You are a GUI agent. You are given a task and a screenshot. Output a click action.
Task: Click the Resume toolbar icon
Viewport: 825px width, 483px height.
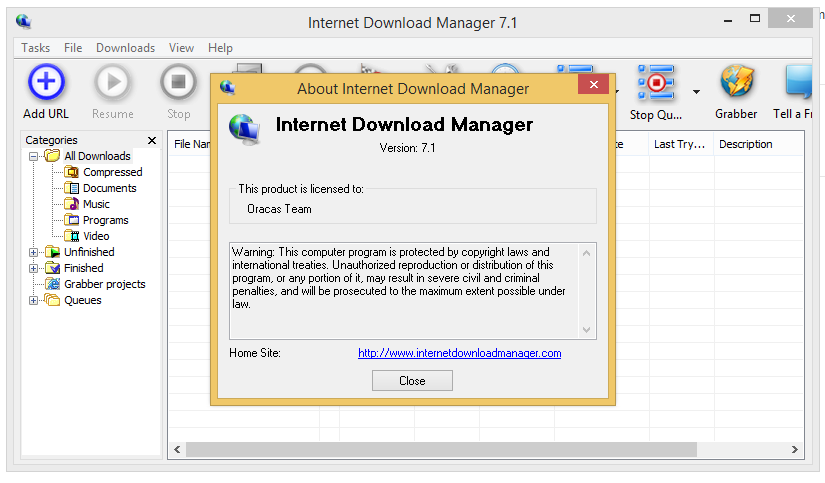click(112, 82)
